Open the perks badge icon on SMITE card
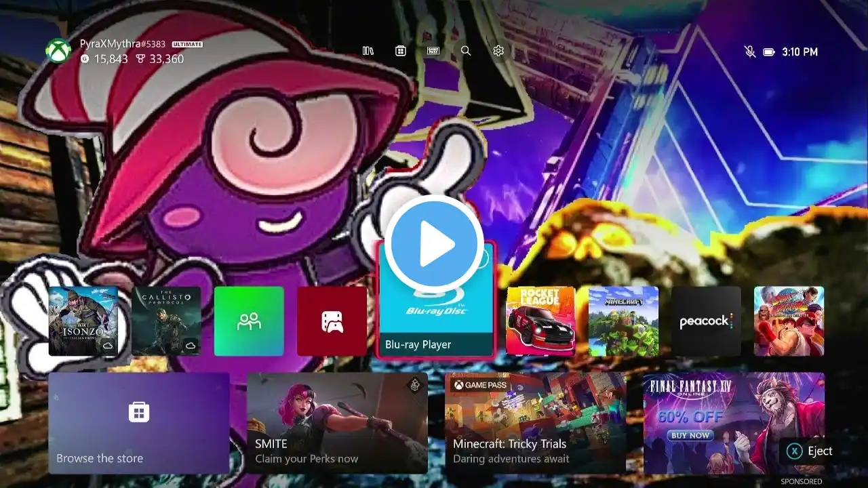 pyautogui.click(x=414, y=385)
